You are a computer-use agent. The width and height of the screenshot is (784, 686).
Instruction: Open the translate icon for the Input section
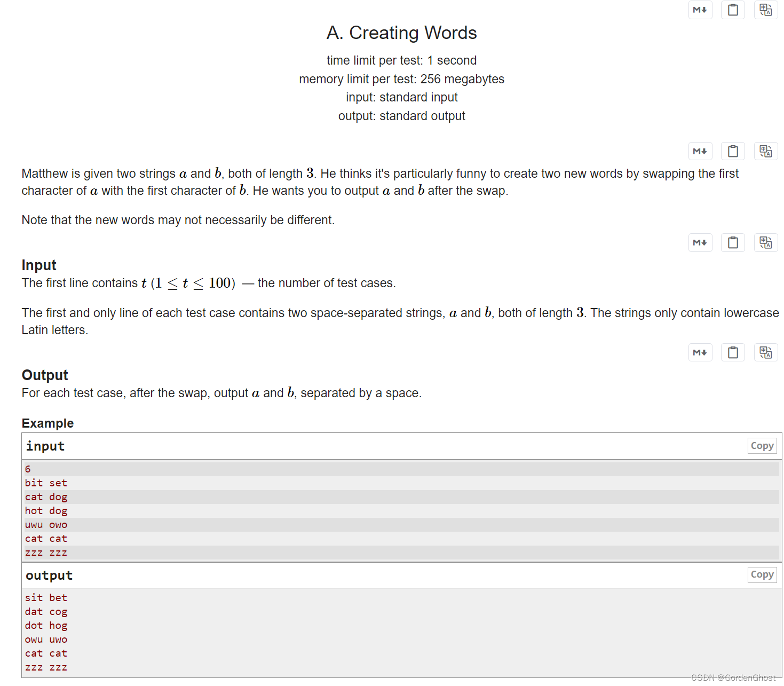765,242
